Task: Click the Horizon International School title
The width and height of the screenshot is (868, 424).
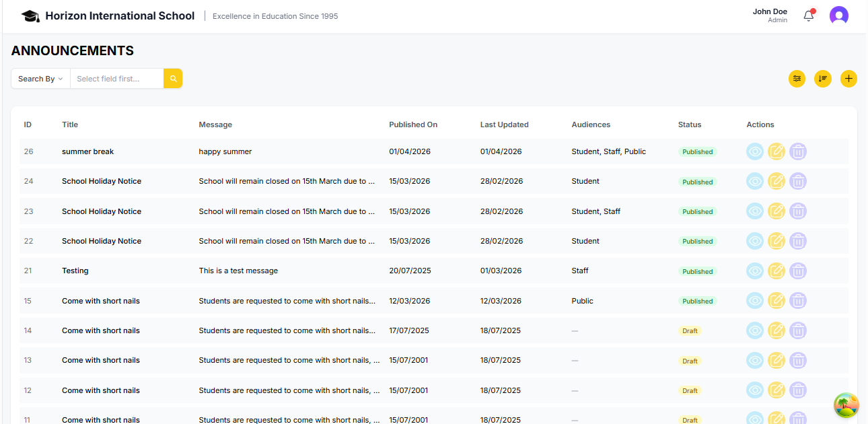Action: coord(120,15)
